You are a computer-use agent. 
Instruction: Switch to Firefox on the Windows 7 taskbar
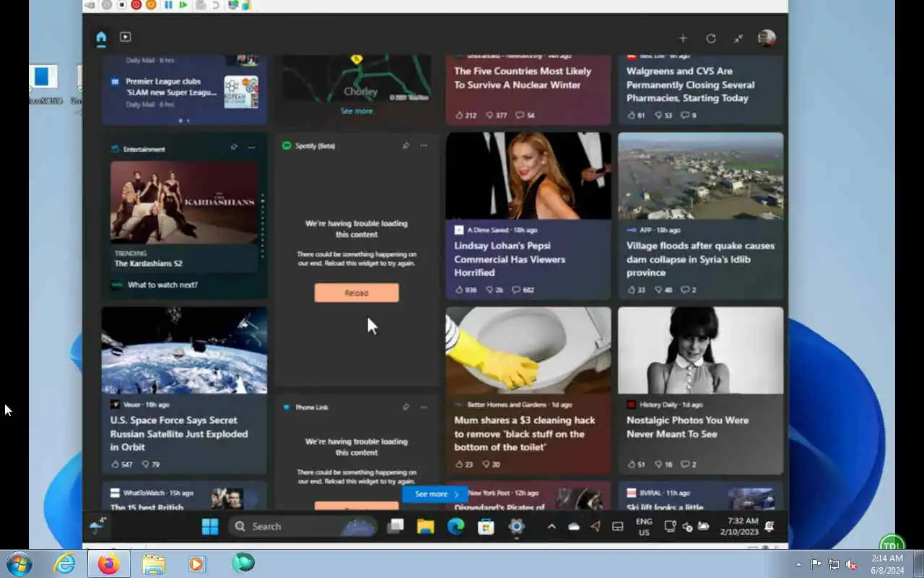tap(109, 564)
